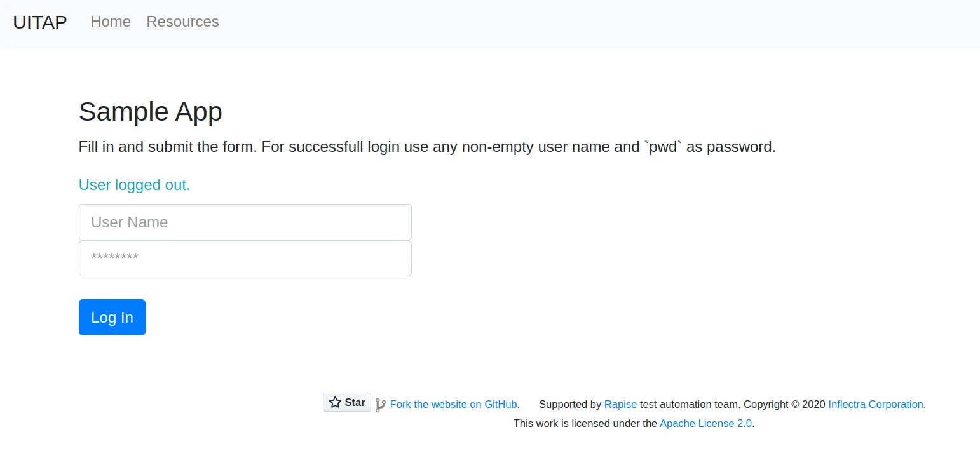Click the 'User logged out.' status message
The image size is (980, 453).
(134, 185)
